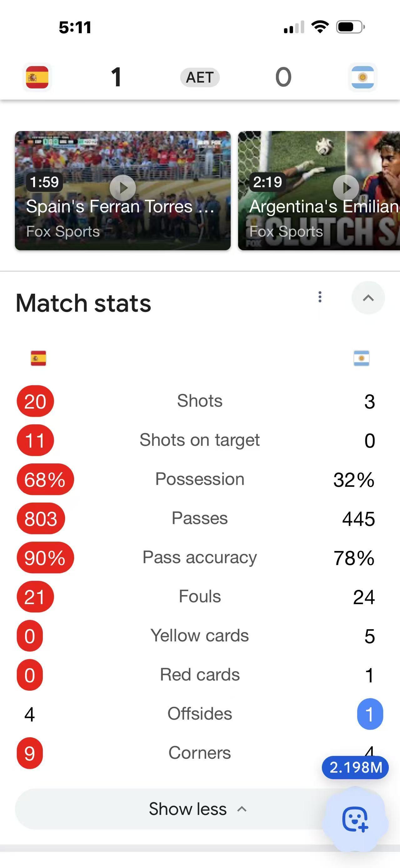Viewport: 400px width, 868px height.
Task: Open the floating AI chat assistant icon
Action: point(355,819)
